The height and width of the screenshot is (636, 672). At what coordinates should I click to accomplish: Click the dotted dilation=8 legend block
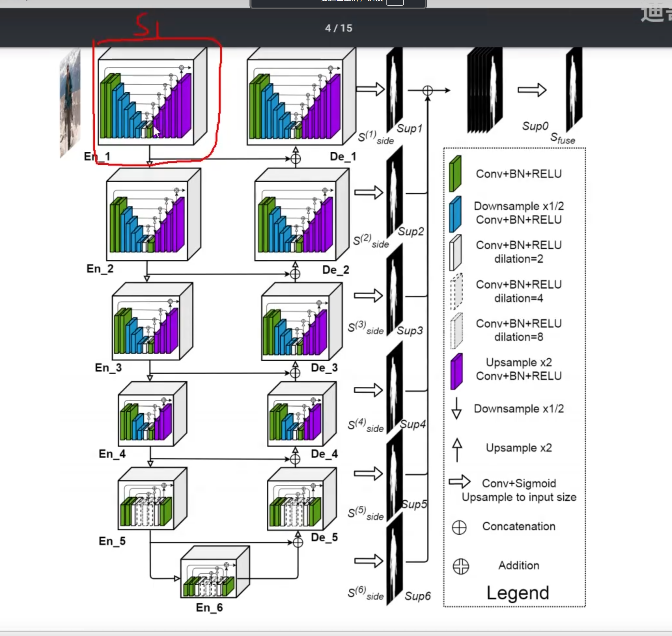tap(456, 331)
